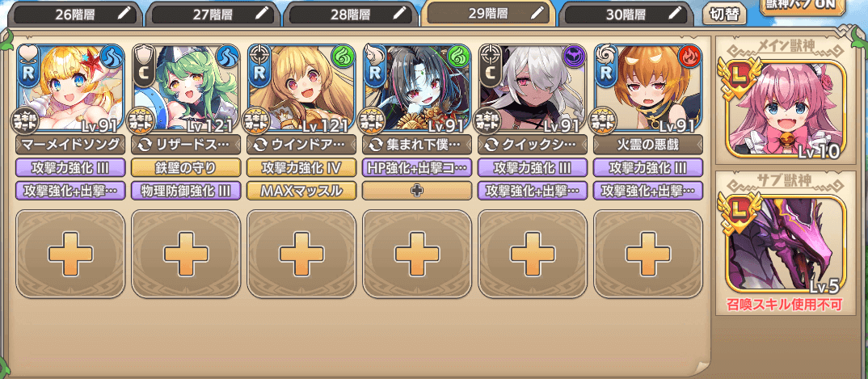Toggle the 獣神バフ ON button
Viewport: 868px width, 379px height.
click(x=802, y=7)
